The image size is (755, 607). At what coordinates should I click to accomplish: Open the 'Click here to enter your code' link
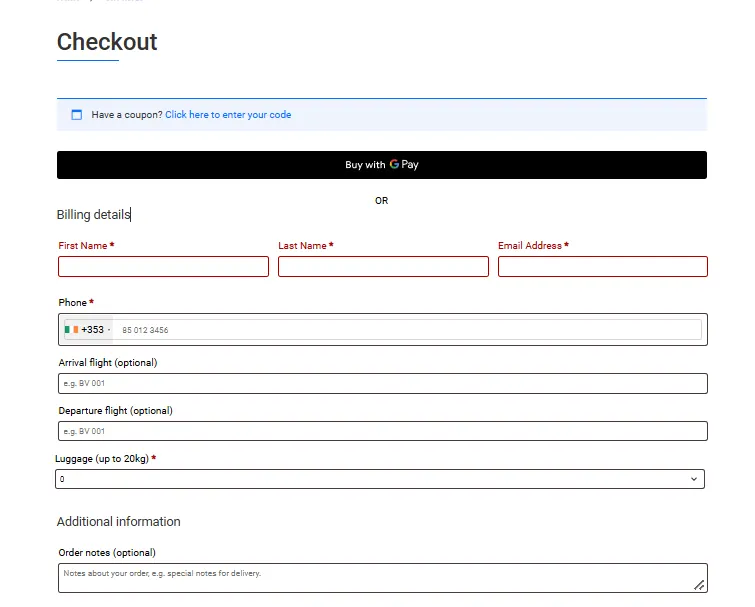point(228,115)
